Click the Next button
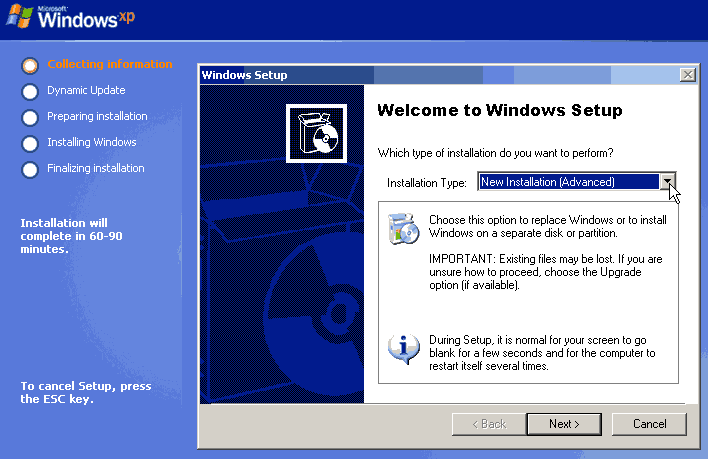The width and height of the screenshot is (708, 459). (564, 424)
